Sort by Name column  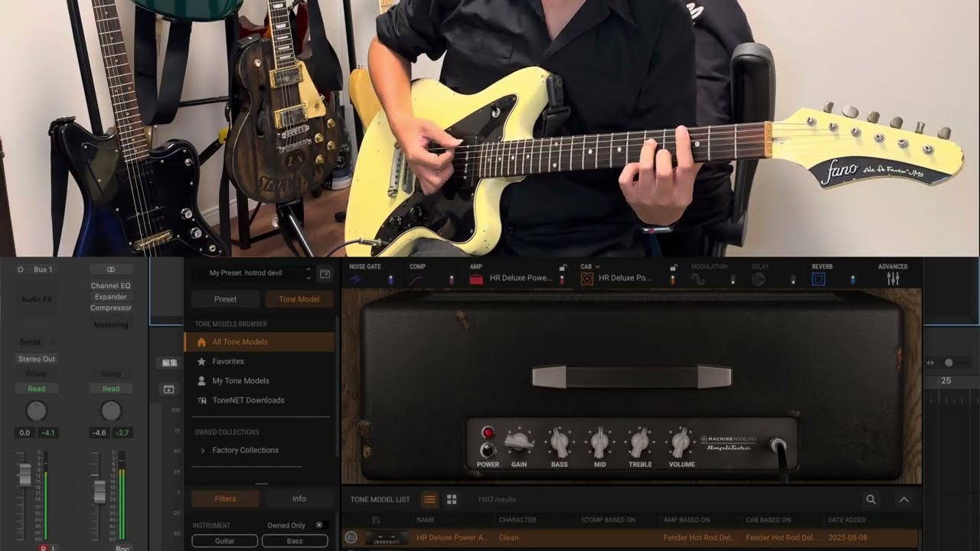(426, 520)
